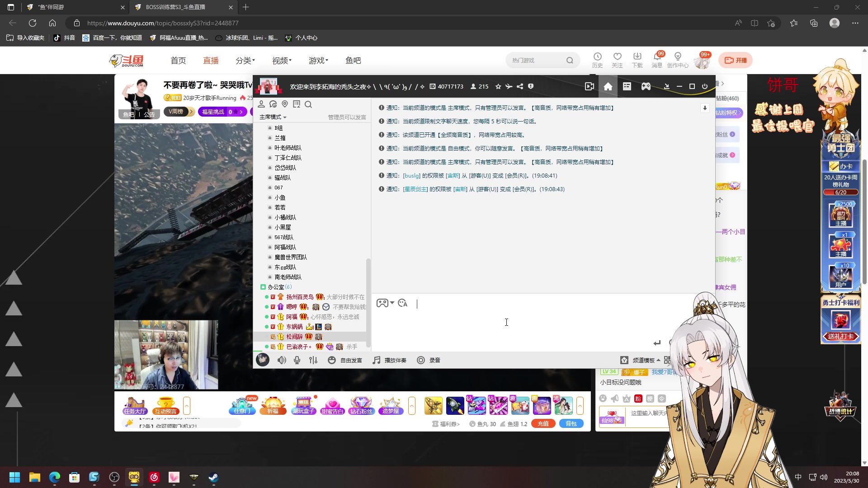Click the 开播 start streaming button

click(x=736, y=60)
